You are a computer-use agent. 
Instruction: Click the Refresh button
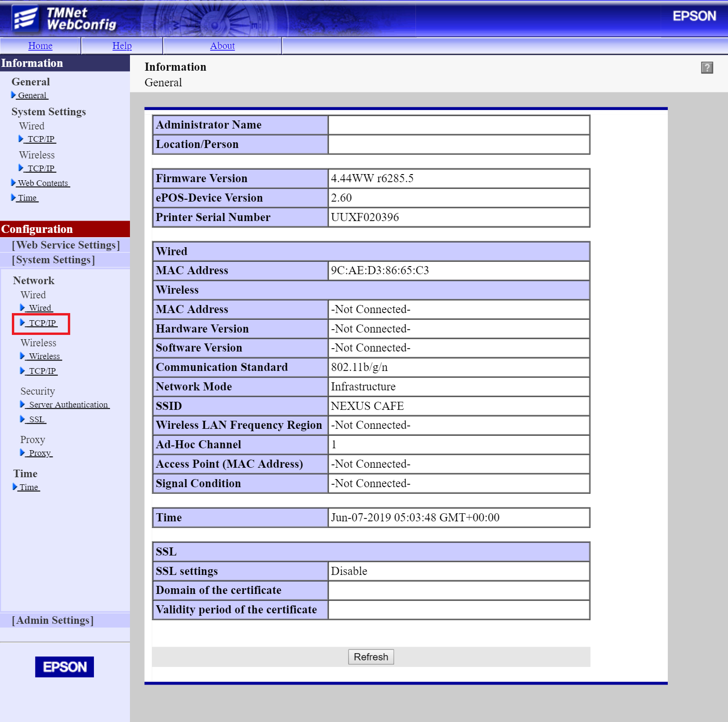coord(370,657)
